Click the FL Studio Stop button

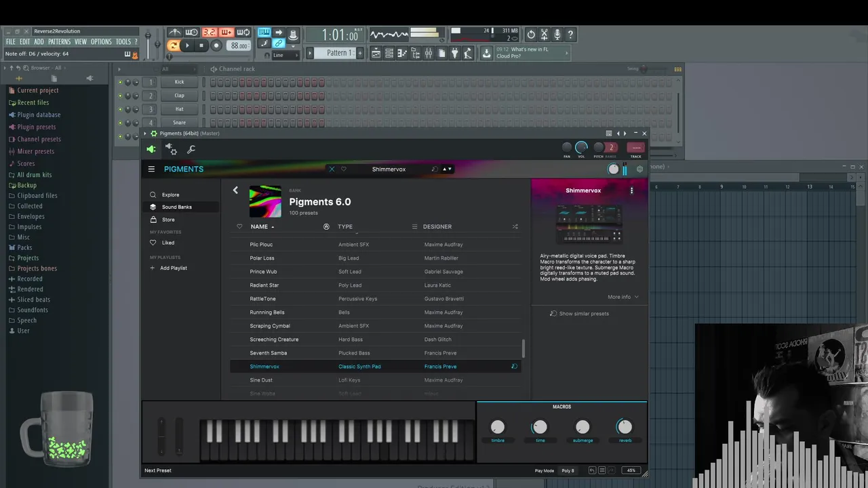[x=201, y=45]
